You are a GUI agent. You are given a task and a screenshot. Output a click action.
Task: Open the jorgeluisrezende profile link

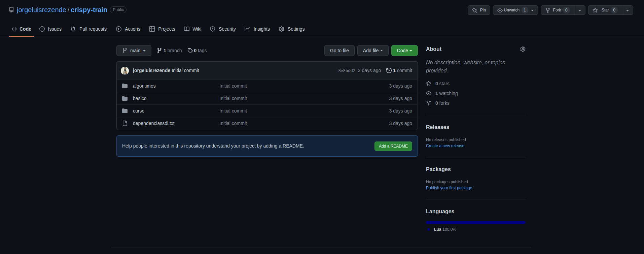[41, 10]
